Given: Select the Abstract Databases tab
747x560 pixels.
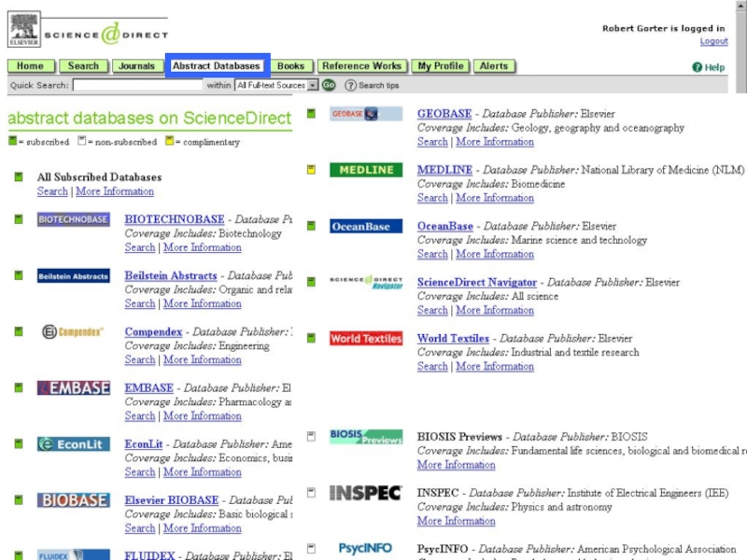Looking at the screenshot, I should click(217, 65).
